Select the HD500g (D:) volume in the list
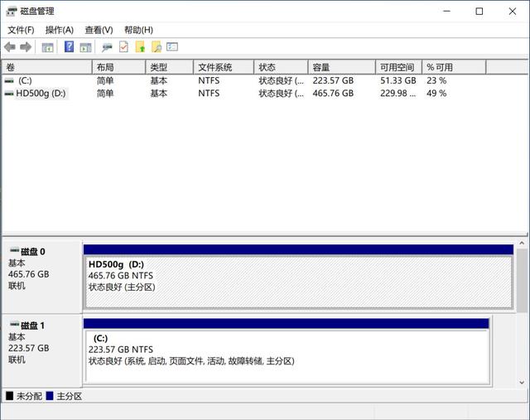 coord(41,94)
